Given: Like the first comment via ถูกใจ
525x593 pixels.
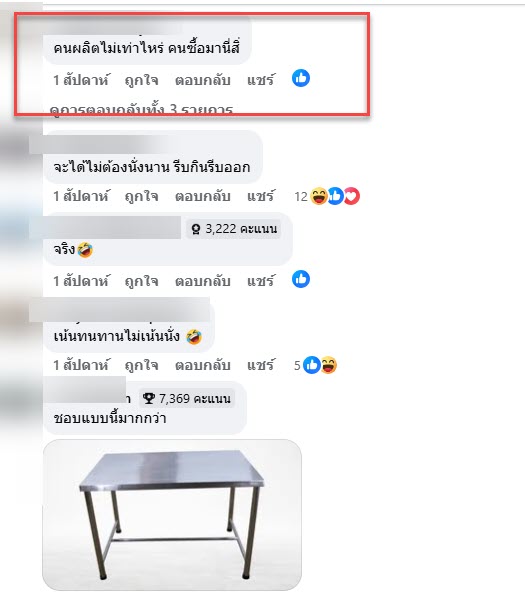Looking at the screenshot, I should click(141, 81).
